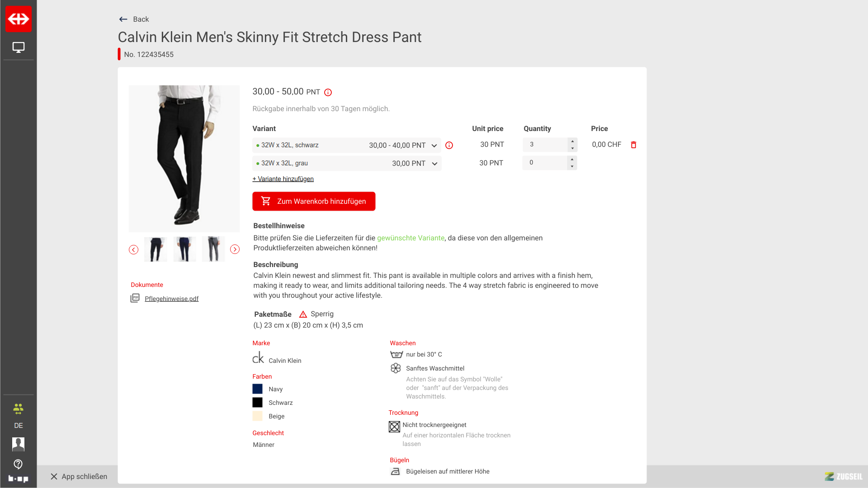Click + Variante hinzufügen link
Screen dimensions: 868x488
point(283,179)
